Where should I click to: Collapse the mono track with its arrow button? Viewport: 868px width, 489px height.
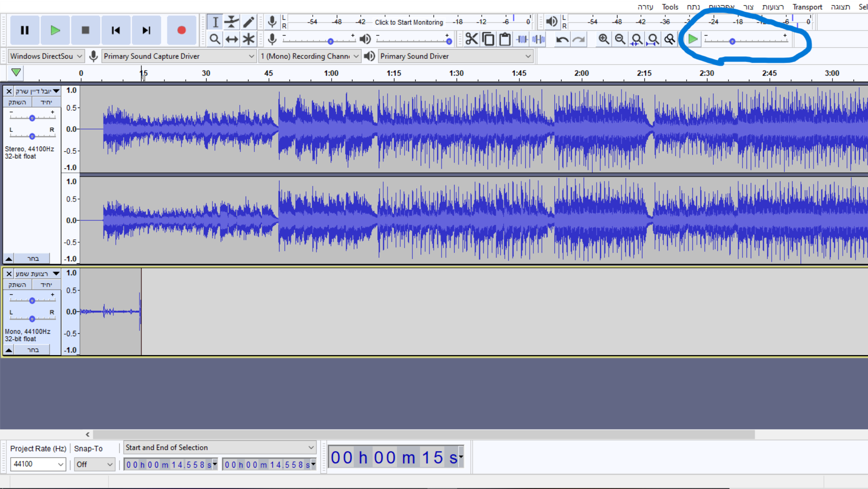click(x=9, y=350)
